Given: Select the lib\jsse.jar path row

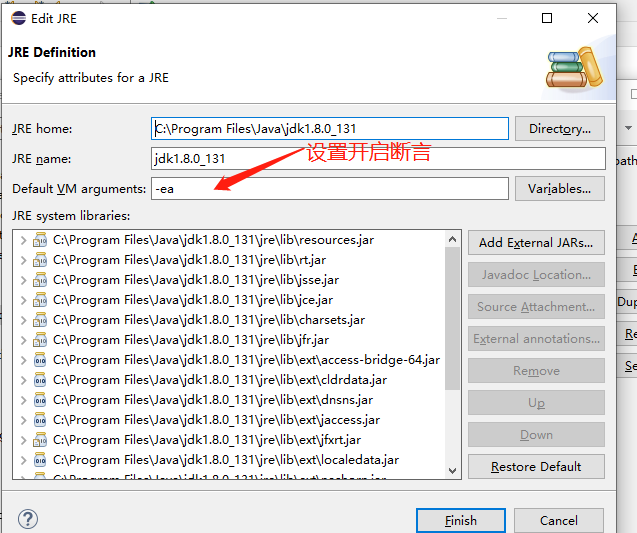Looking at the screenshot, I should pyautogui.click(x=196, y=280).
